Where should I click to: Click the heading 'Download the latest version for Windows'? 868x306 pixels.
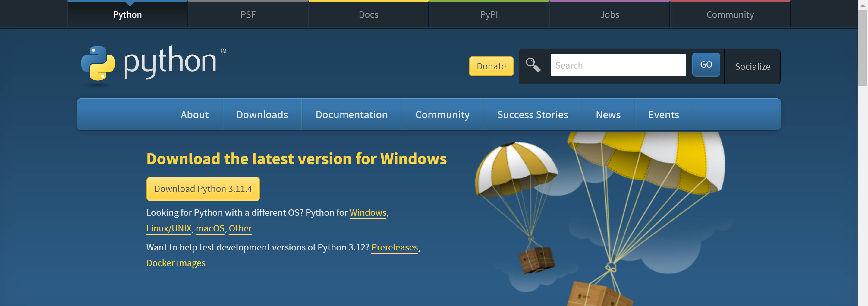297,159
